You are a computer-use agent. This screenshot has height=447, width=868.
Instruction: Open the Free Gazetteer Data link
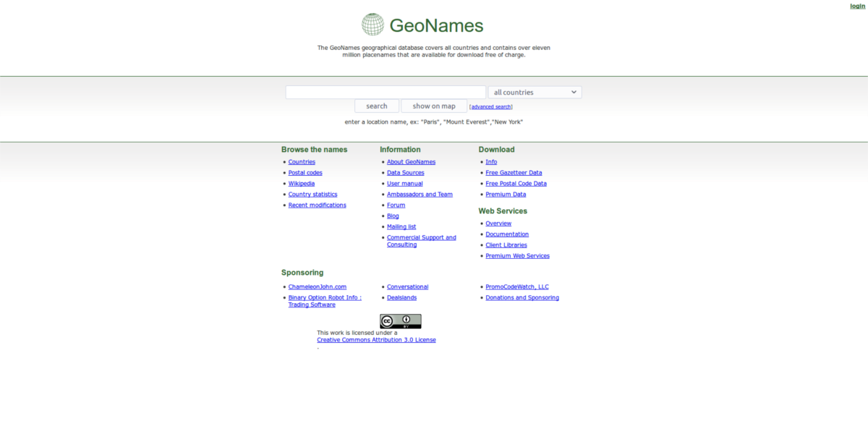coord(514,173)
